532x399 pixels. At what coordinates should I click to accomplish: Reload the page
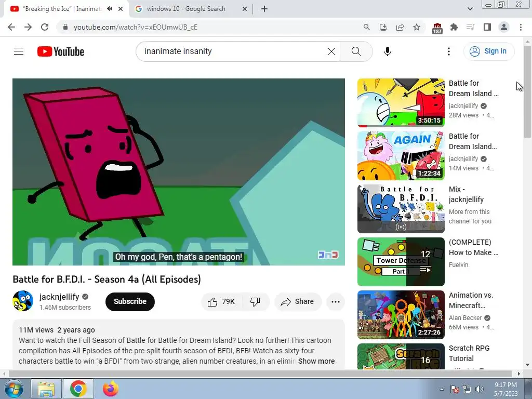[x=45, y=27]
